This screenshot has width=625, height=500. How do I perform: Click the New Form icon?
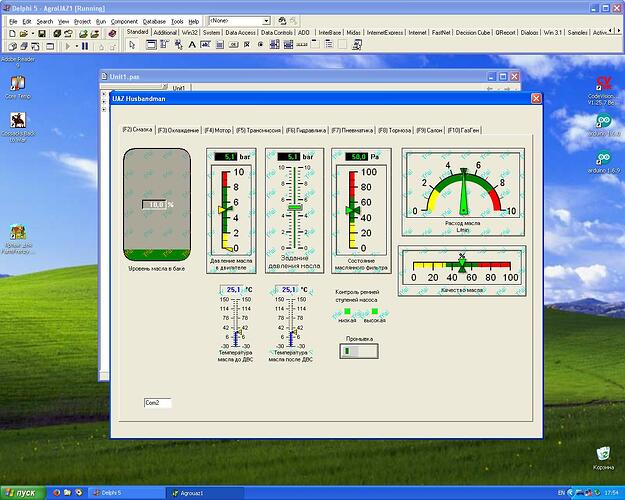pos(50,46)
